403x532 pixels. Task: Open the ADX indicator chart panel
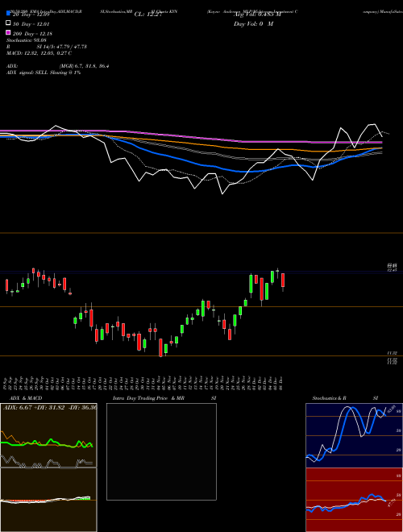click(48, 435)
